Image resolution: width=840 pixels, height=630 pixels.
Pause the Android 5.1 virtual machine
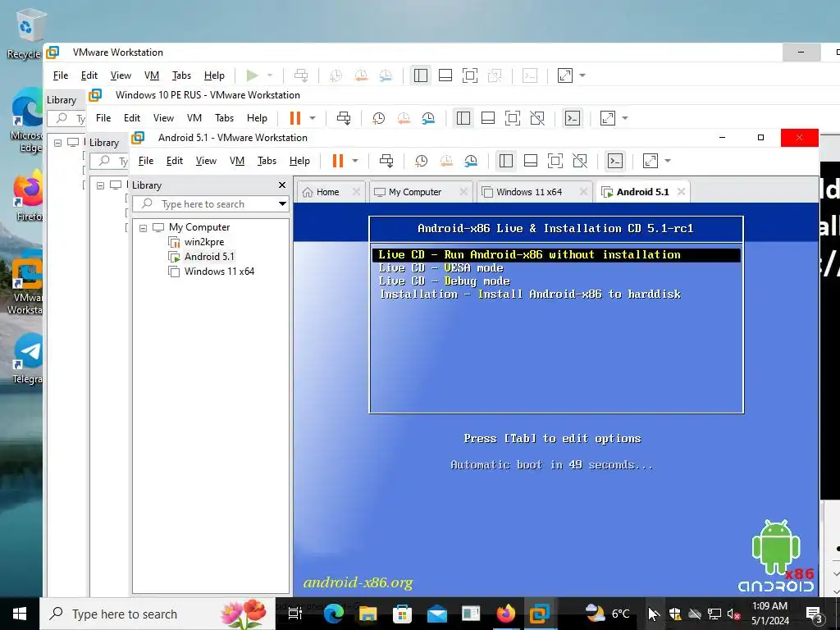pos(337,161)
